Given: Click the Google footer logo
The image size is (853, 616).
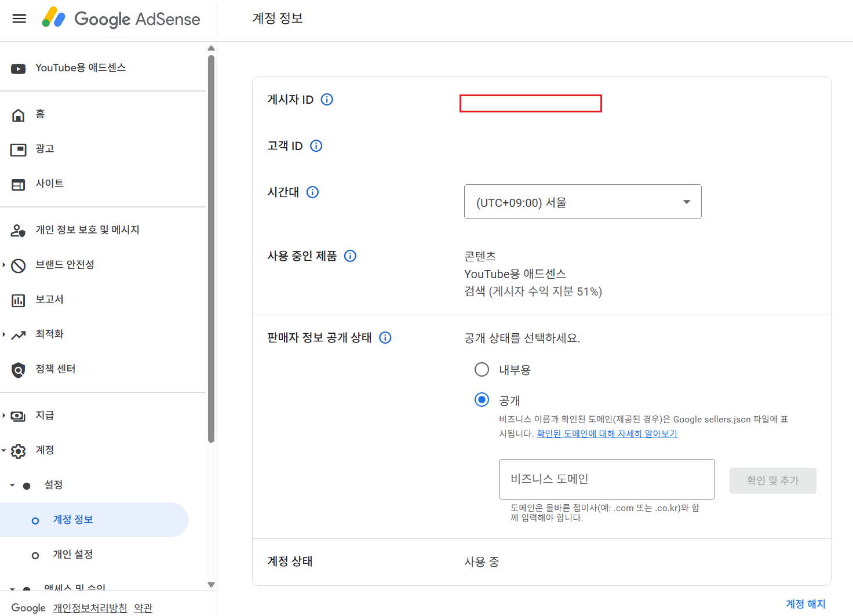Looking at the screenshot, I should coord(28,608).
